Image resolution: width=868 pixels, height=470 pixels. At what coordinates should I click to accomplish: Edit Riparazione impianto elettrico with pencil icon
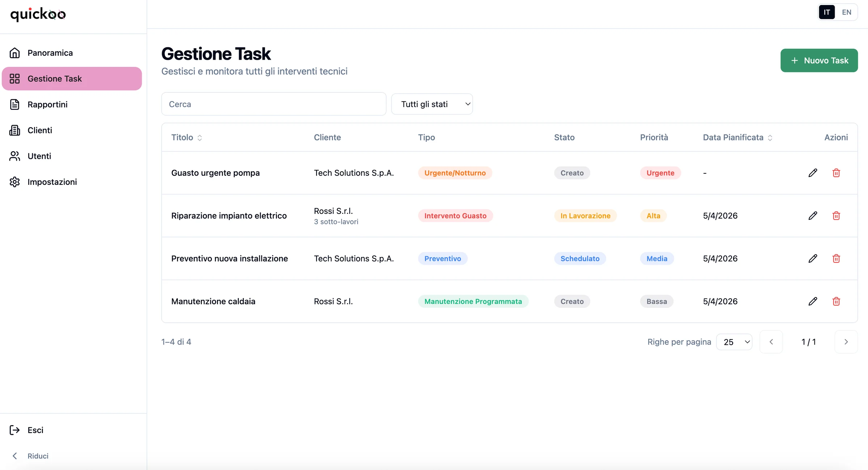pos(813,216)
